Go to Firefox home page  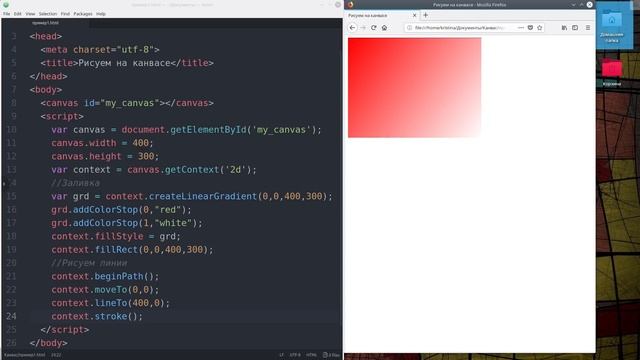[x=384, y=28]
